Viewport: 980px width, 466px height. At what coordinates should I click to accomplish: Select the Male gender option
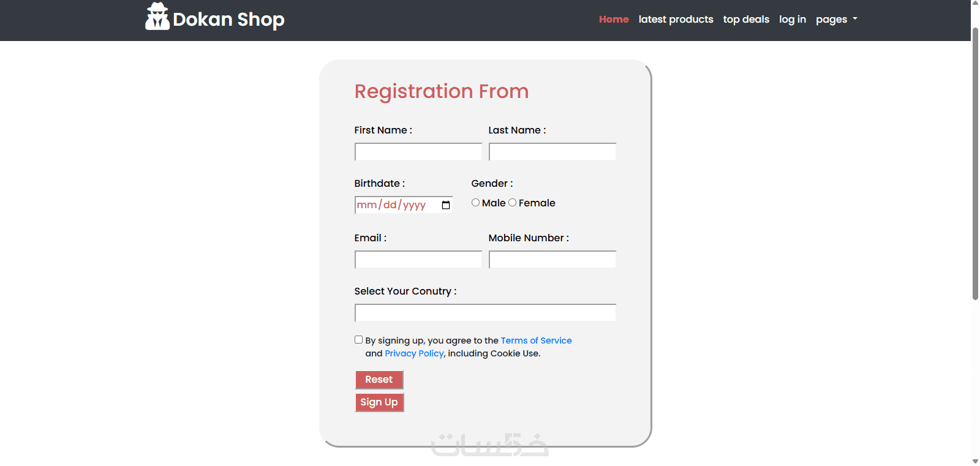pos(476,203)
